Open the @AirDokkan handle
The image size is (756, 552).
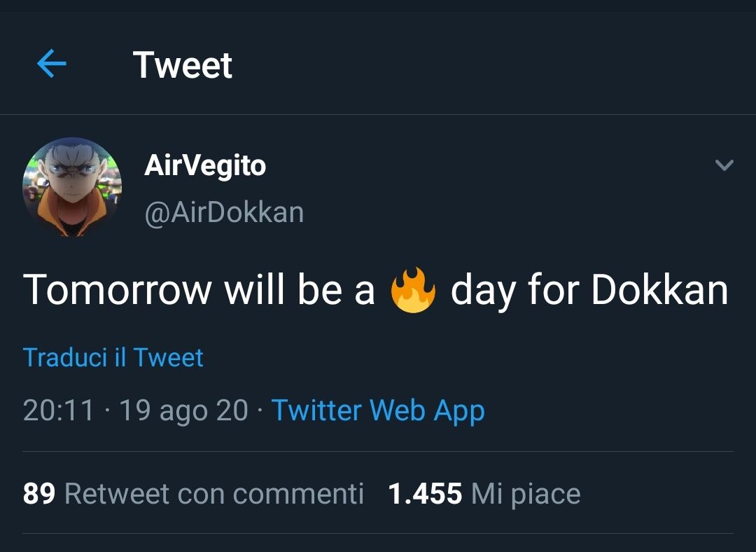point(224,212)
